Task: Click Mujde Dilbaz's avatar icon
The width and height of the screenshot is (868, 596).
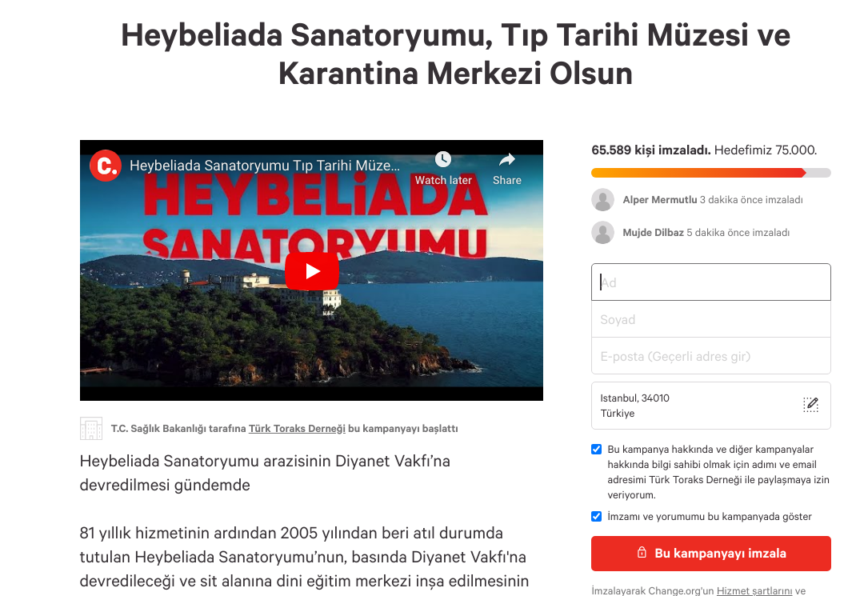Action: pyautogui.click(x=603, y=233)
